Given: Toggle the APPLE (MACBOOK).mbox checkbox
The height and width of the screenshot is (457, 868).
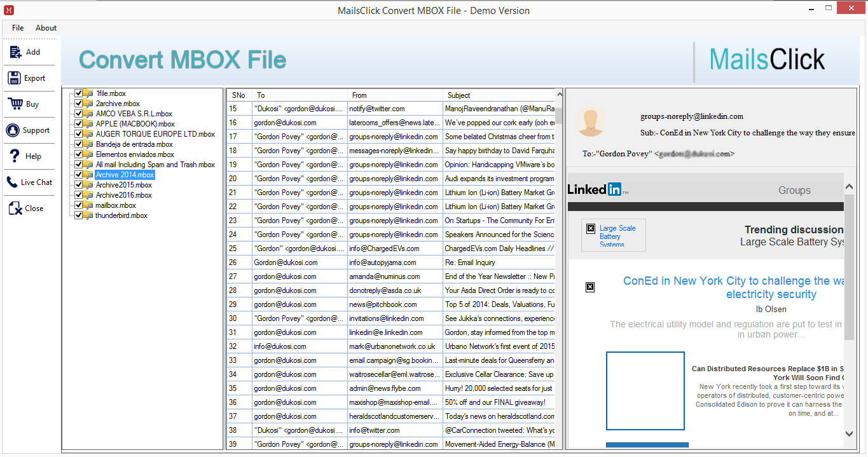Looking at the screenshot, I should (x=79, y=124).
